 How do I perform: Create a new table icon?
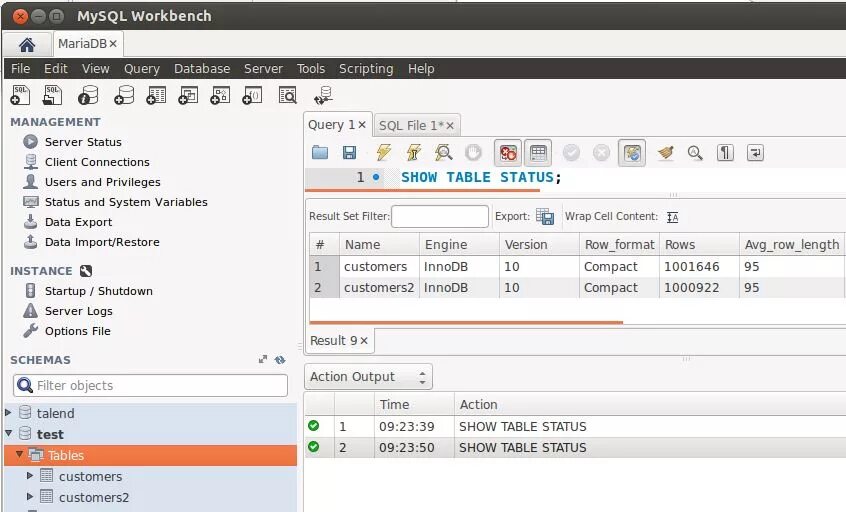tap(156, 95)
